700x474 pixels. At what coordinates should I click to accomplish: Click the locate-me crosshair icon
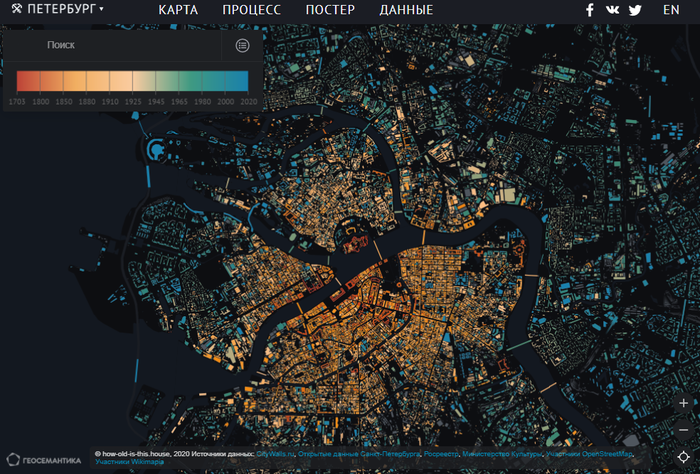pos(683,457)
